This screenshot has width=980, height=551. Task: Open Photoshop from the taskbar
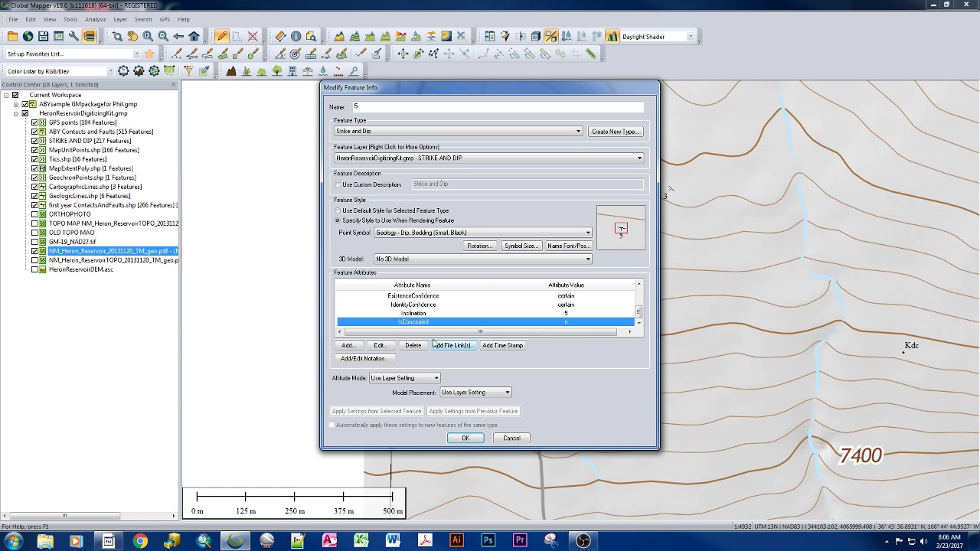(x=488, y=541)
